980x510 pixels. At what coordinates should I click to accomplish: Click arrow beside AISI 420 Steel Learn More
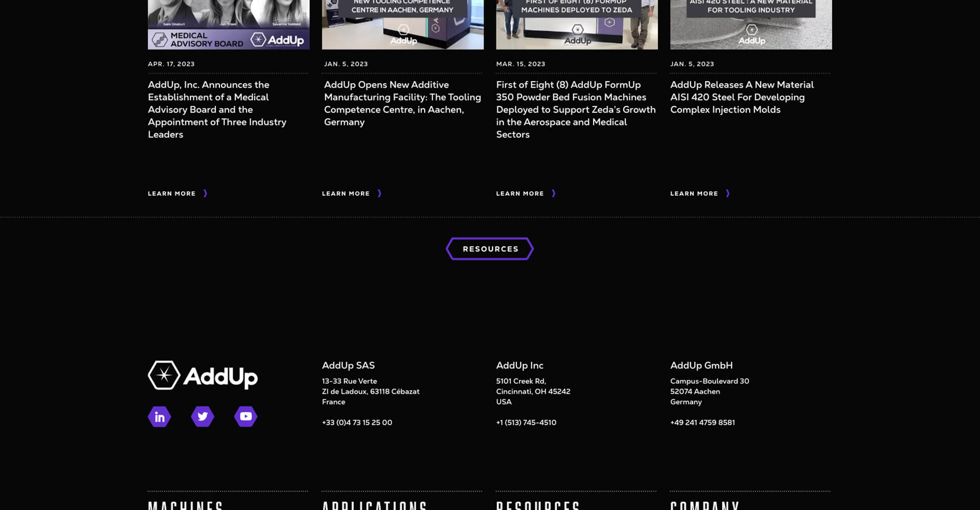727,193
